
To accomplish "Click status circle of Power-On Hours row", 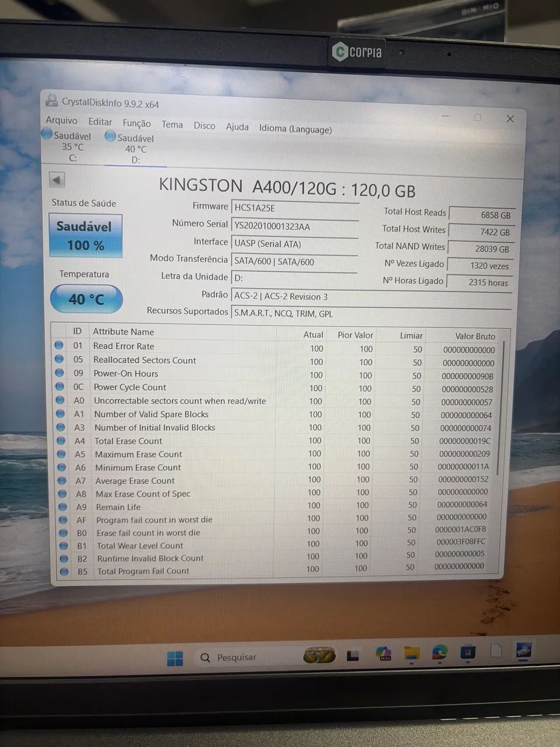I will coord(60,372).
